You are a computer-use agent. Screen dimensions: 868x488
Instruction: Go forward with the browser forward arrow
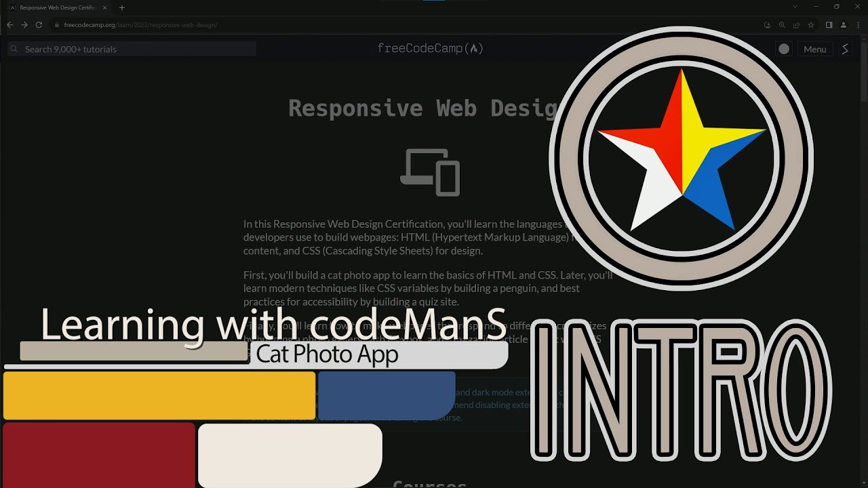pyautogui.click(x=24, y=25)
